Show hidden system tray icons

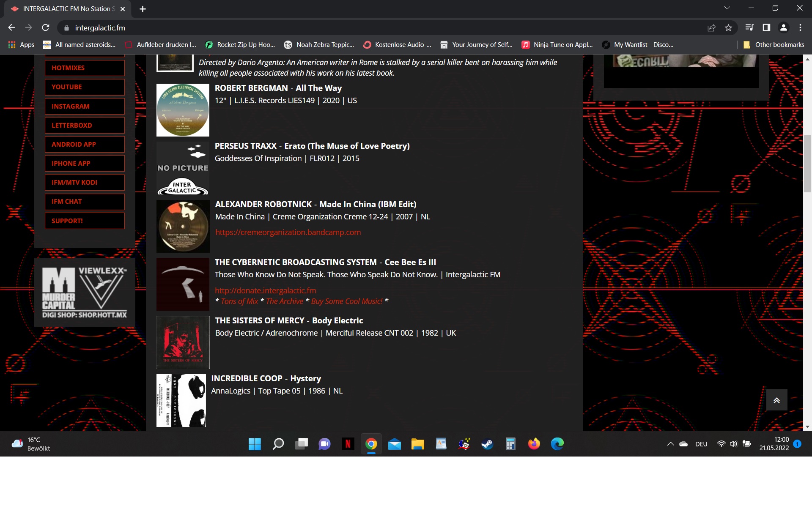[670, 444]
